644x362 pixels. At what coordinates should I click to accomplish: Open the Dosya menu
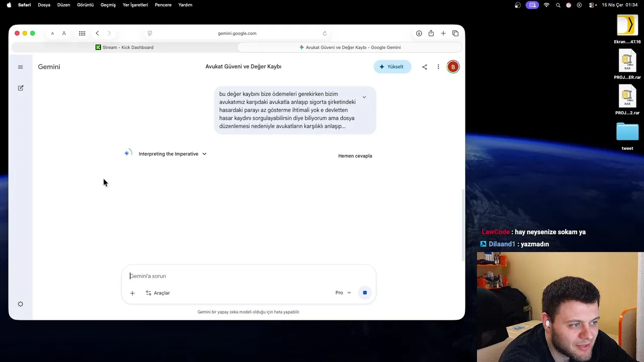click(x=44, y=5)
